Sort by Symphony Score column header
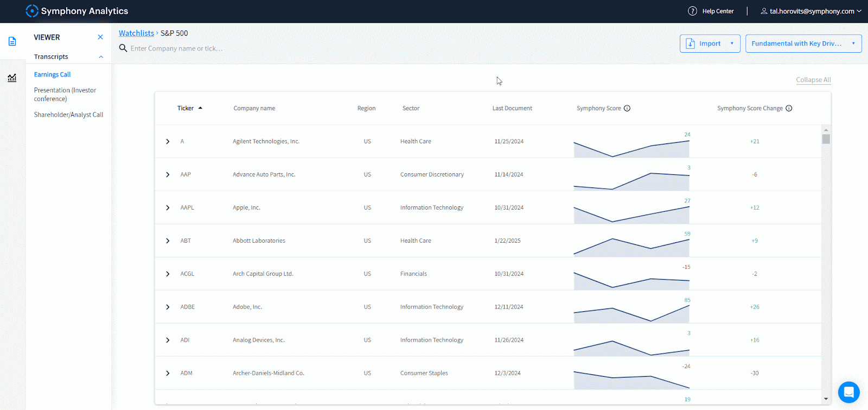This screenshot has width=868, height=410. pos(598,108)
